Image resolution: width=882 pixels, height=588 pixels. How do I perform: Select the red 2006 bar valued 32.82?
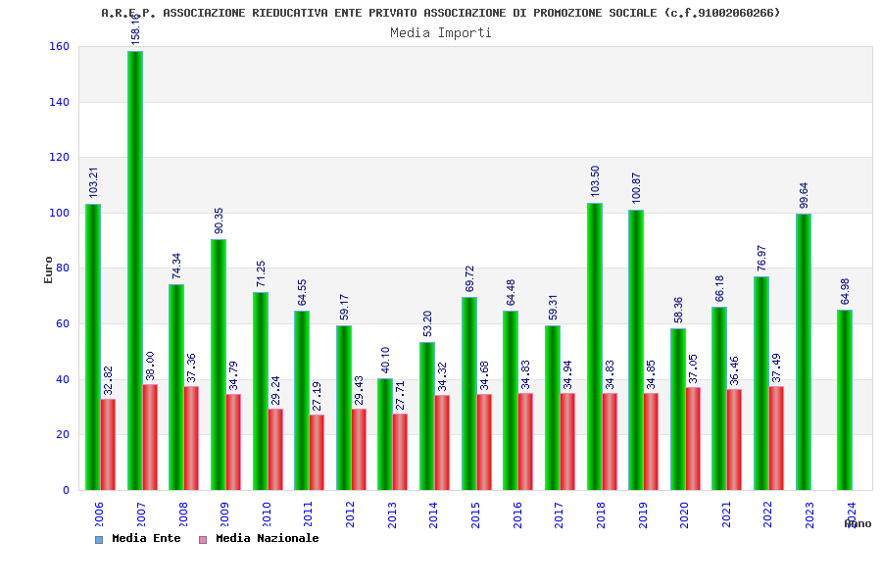point(108,445)
